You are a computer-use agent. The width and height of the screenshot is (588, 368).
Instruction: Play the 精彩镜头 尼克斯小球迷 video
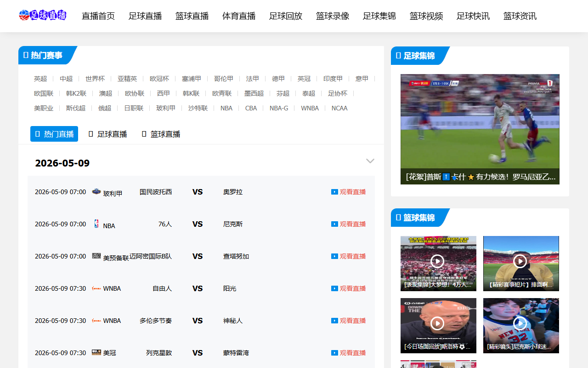coord(520,324)
